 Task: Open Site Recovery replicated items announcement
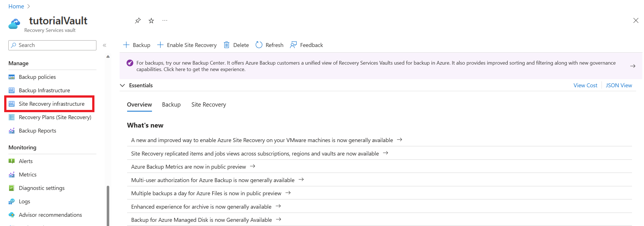click(x=260, y=153)
